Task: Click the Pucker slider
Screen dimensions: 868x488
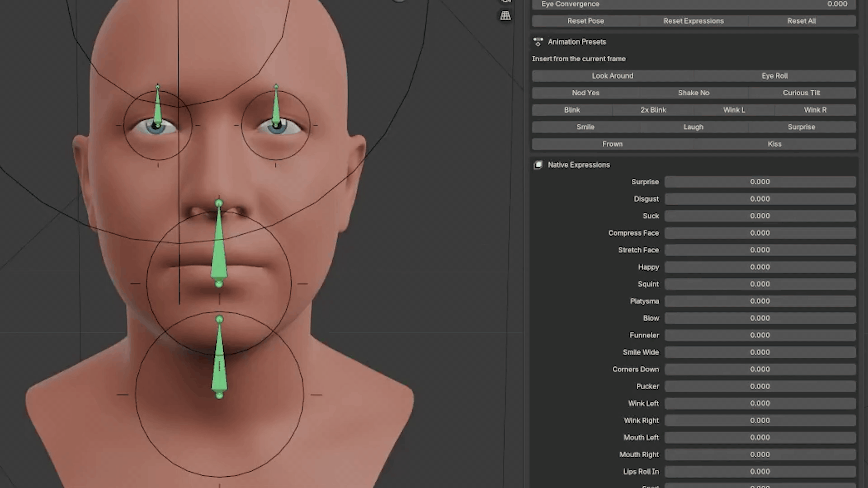Action: [760, 386]
